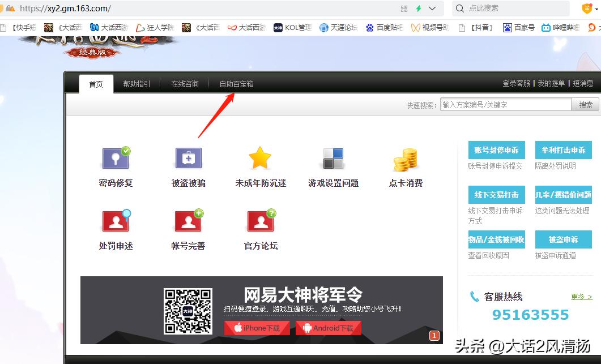Click the 帮助指引 menu item
Image resolution: width=601 pixels, height=364 pixels.
pos(136,83)
